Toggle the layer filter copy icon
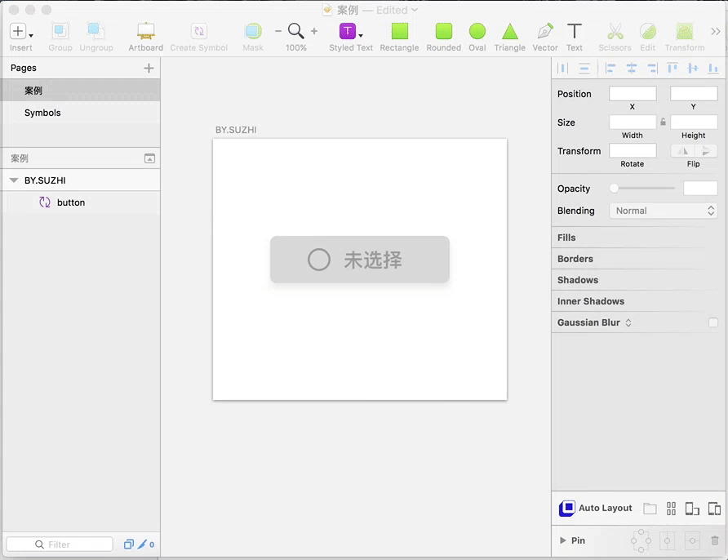 pyautogui.click(x=129, y=544)
